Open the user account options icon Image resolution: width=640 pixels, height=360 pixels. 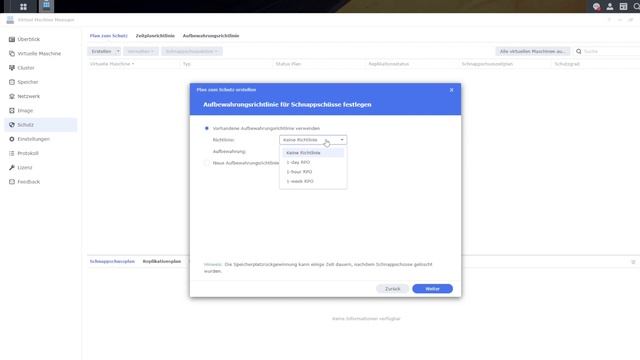[x=610, y=7]
